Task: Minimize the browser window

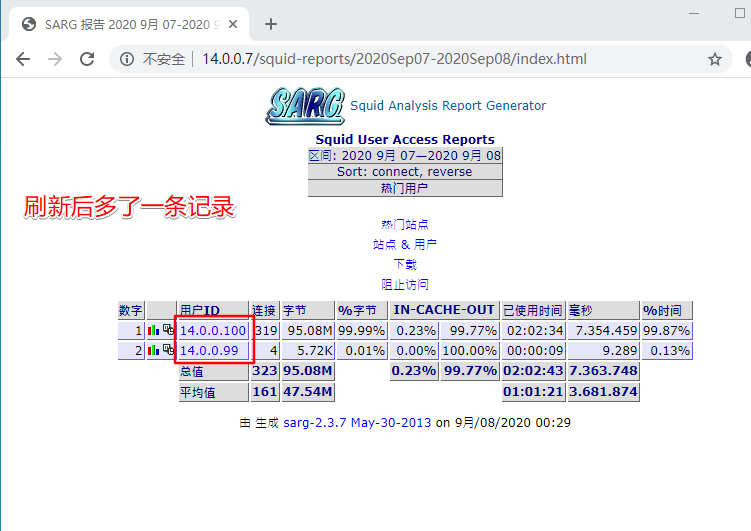Action: (694, 13)
